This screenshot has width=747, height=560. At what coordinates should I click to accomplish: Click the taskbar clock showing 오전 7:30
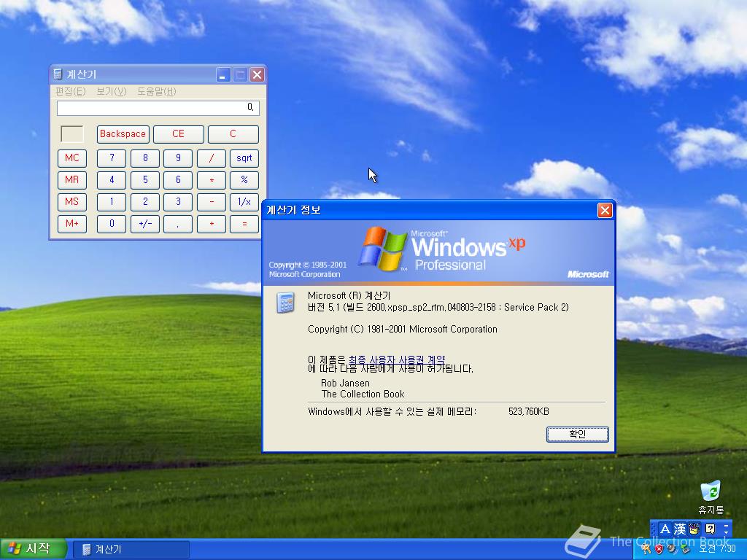coord(718,549)
